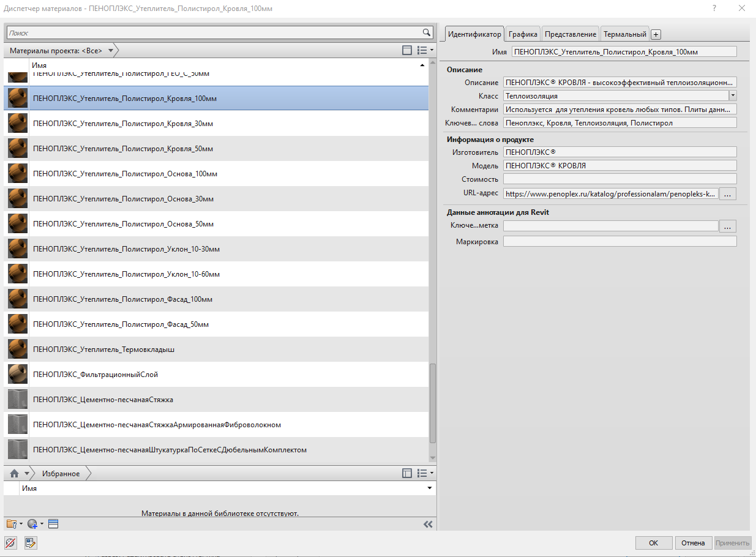Add new asset tab with plus button
Viewport: 756px width, 557px height.
coord(656,34)
